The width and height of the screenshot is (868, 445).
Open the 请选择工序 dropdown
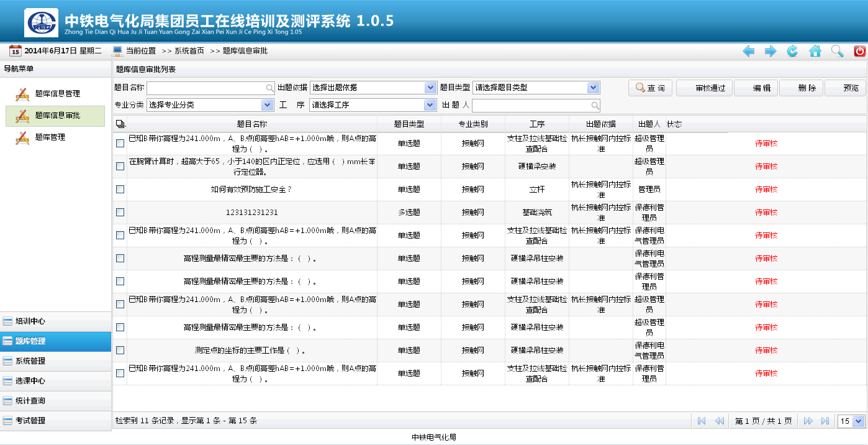point(373,105)
